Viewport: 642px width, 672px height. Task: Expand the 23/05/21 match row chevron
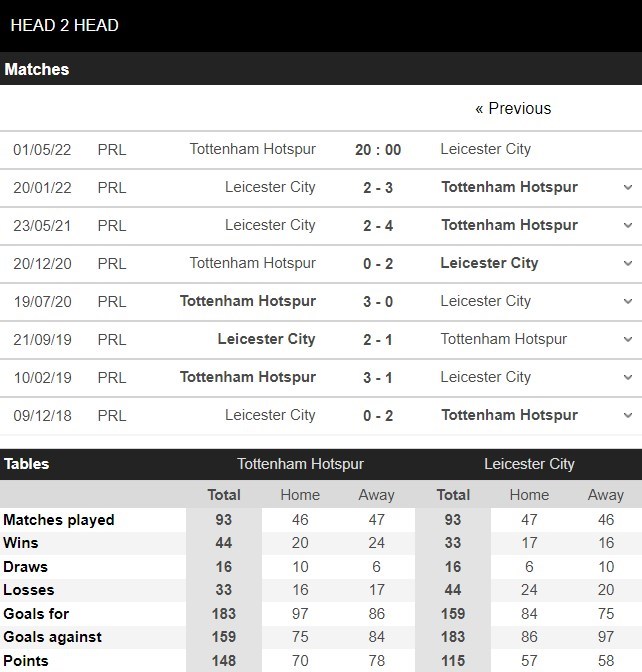(627, 225)
